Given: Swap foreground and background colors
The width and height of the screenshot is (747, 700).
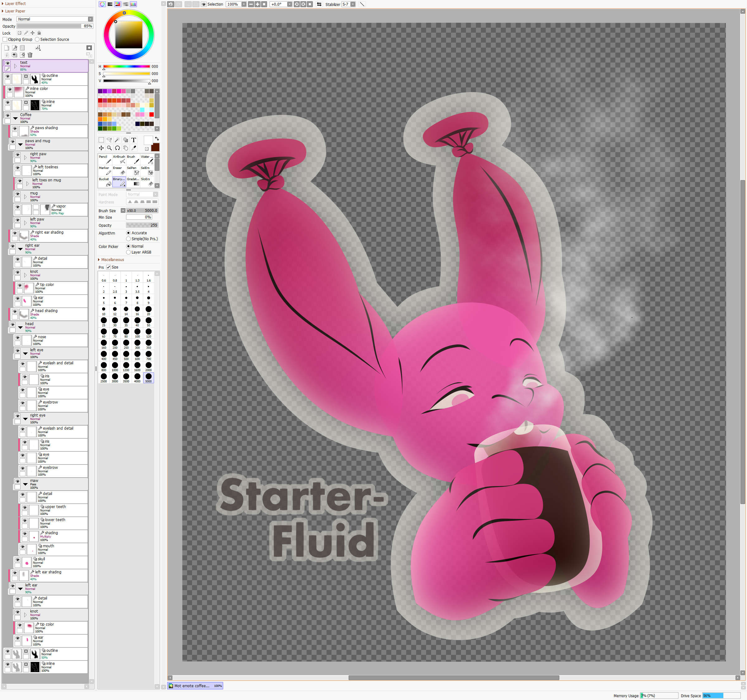Looking at the screenshot, I should 157,139.
